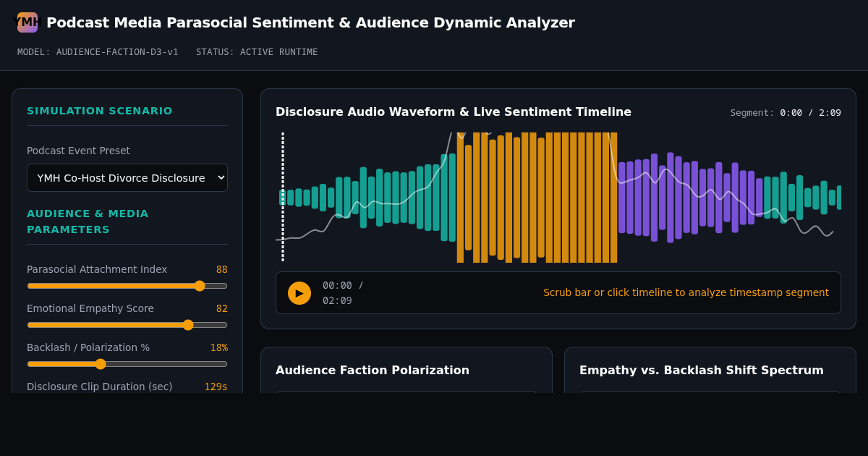Image resolution: width=868 pixels, height=456 pixels.
Task: Open the Podcast Event Preset dropdown
Action: point(127,177)
